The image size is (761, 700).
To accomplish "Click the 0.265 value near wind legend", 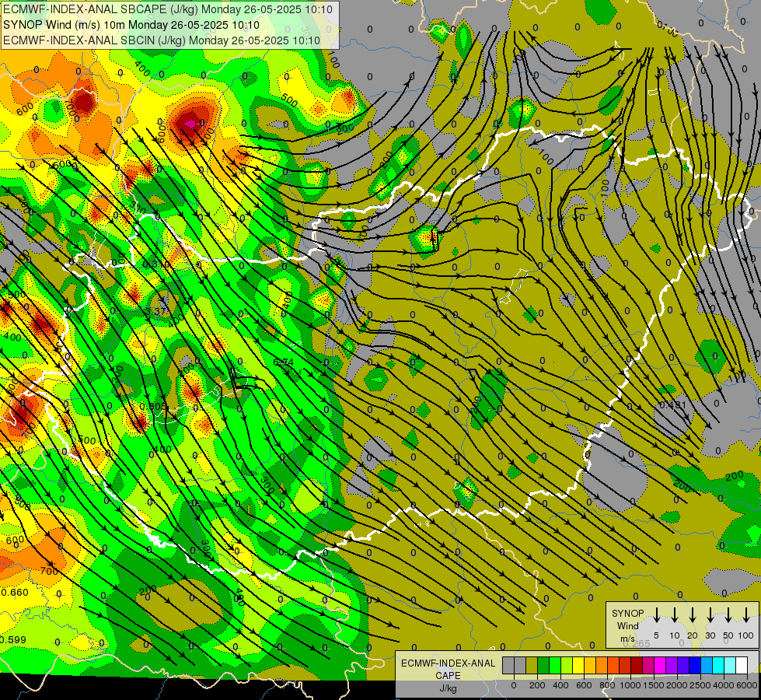I will point(637,644).
